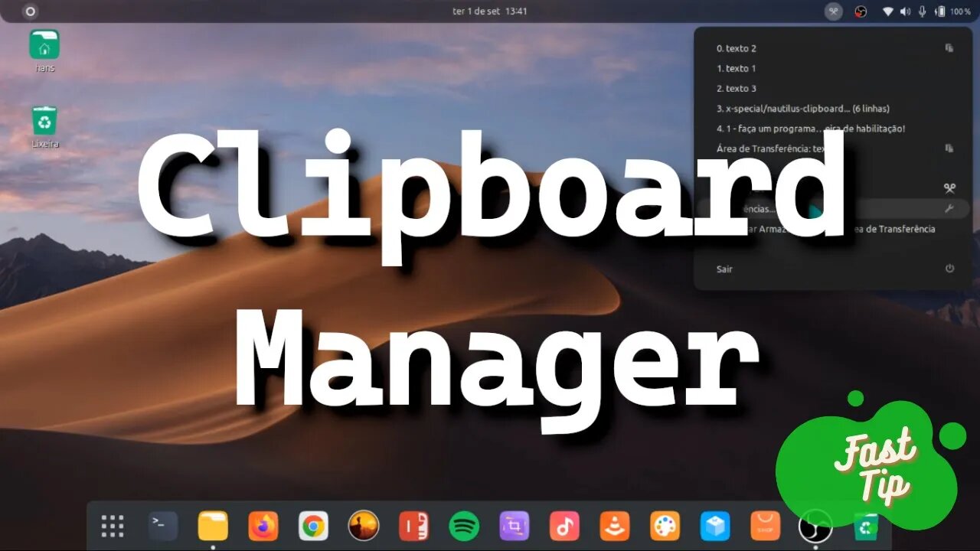Screen dimensions: 980x551
Task: Open the paint palette app in dock
Action: 665,526
